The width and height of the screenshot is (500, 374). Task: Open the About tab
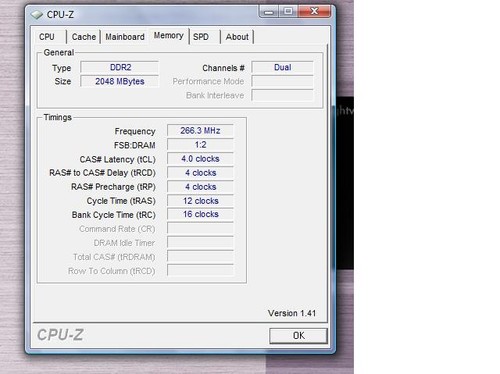[x=237, y=37]
